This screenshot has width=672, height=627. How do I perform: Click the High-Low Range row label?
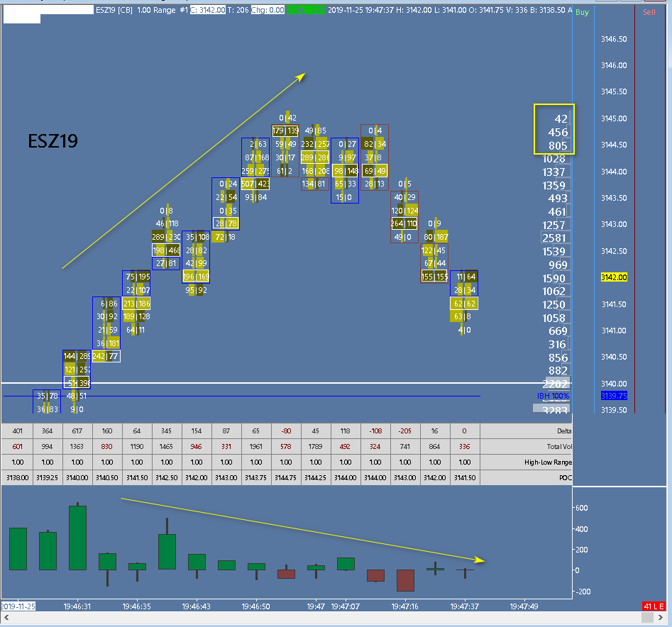(x=548, y=462)
